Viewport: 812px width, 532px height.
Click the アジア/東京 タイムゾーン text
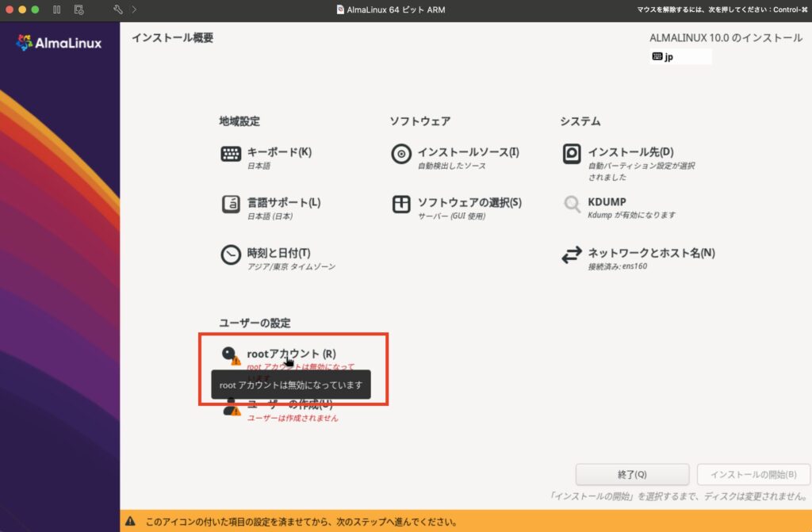coord(291,266)
